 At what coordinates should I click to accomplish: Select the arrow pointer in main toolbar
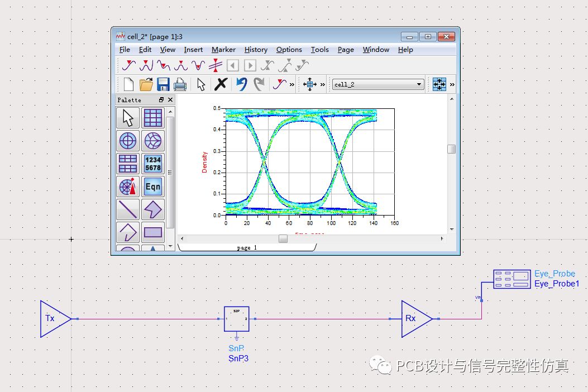pos(201,84)
